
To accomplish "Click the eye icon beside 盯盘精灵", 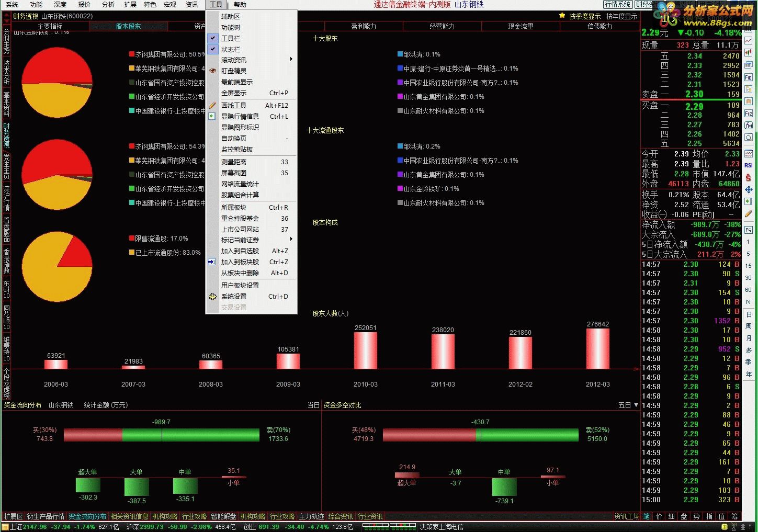I will click(212, 71).
